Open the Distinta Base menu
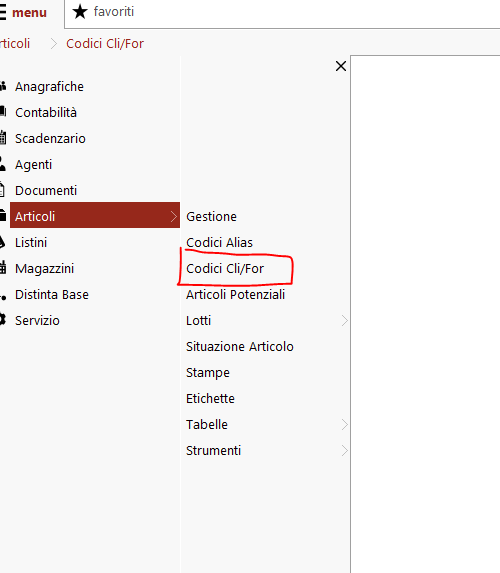 coord(52,295)
